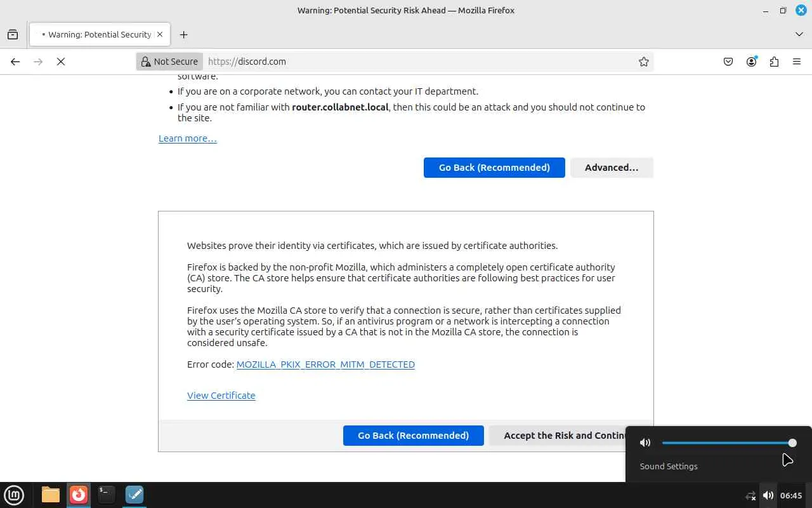Click the router.collabnet.local hostname text
This screenshot has height=508, width=812.
340,107
